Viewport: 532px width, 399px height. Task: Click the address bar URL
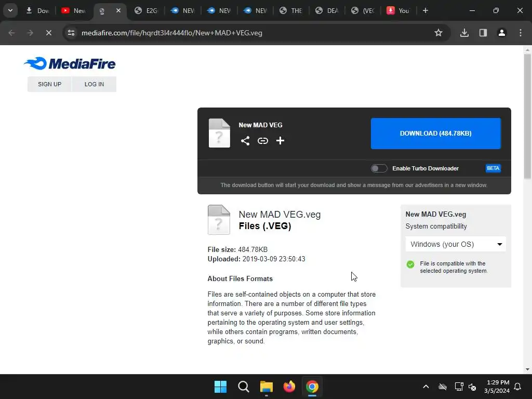click(171, 33)
